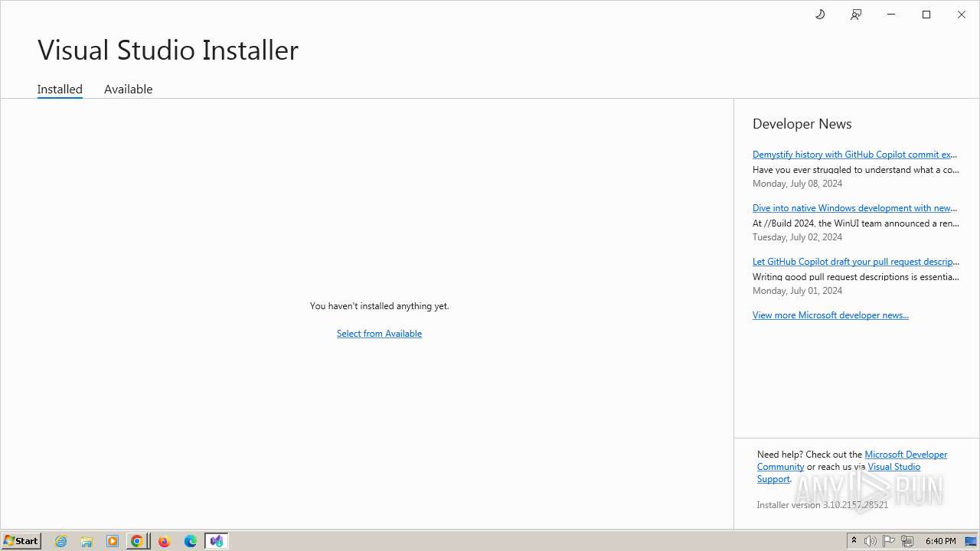Close the Visual Studio Installer window
The image size is (980, 551).
coord(962,15)
